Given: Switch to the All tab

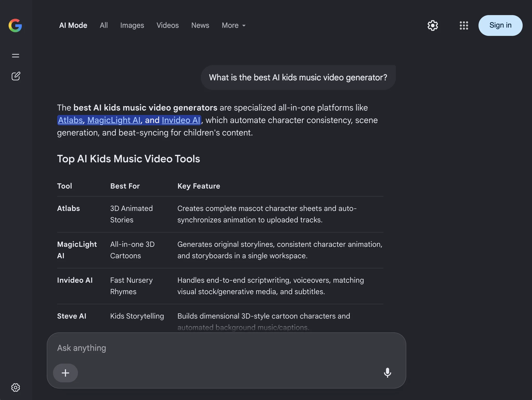Looking at the screenshot, I should pyautogui.click(x=104, y=25).
